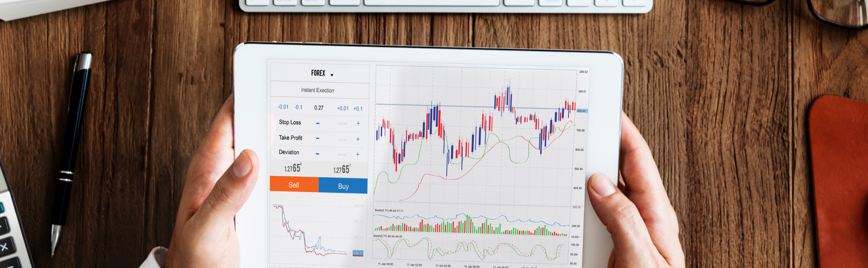
Task: Click the 800.00 price marker on chart axis
Action: click(581, 111)
